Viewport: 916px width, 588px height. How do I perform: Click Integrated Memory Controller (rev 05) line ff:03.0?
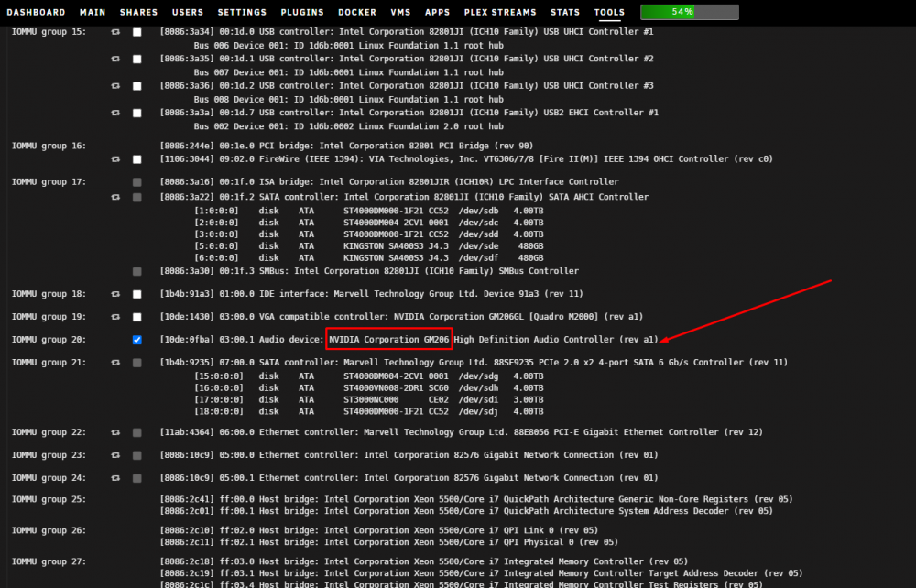click(x=424, y=561)
